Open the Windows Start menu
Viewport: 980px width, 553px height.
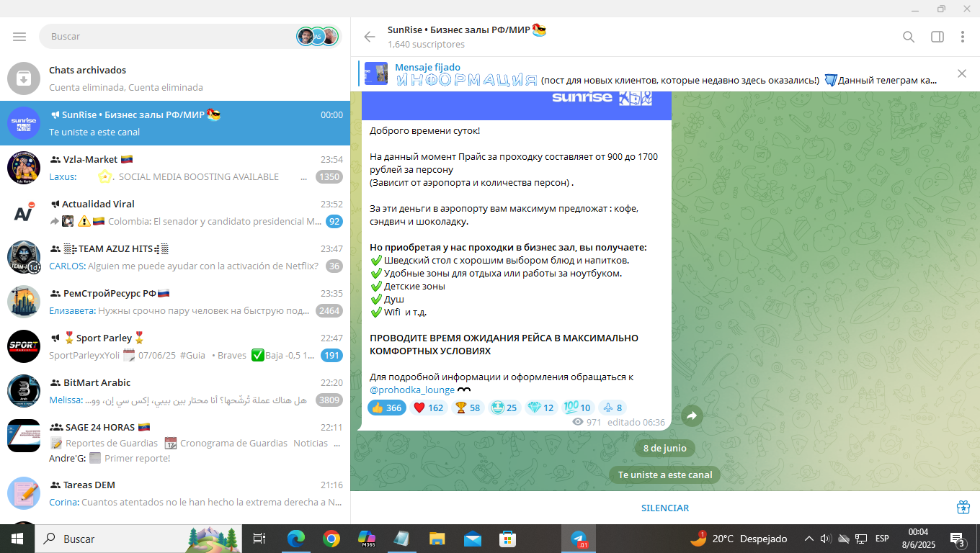pyautogui.click(x=17, y=539)
